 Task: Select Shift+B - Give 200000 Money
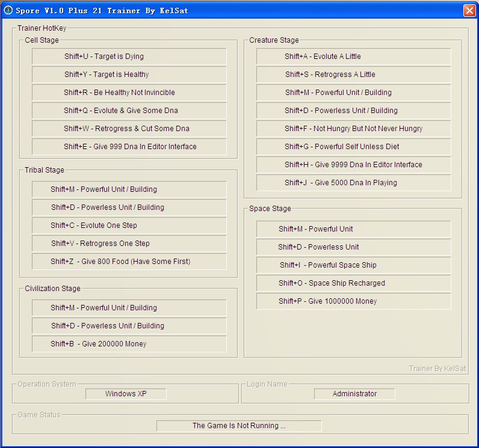pos(129,343)
